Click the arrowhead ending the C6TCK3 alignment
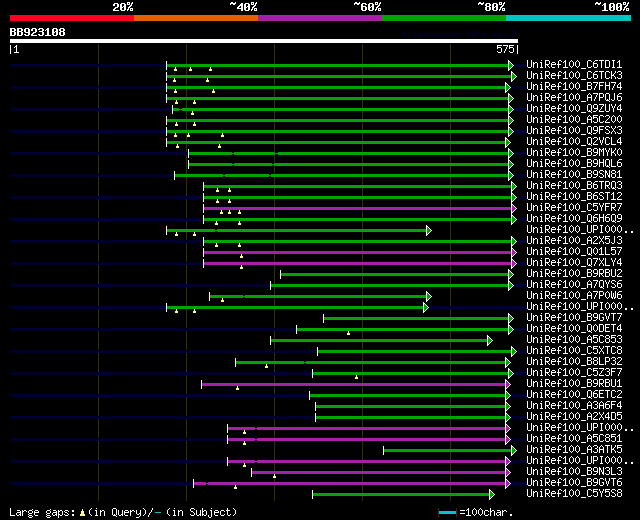The image size is (640, 520). click(x=514, y=76)
